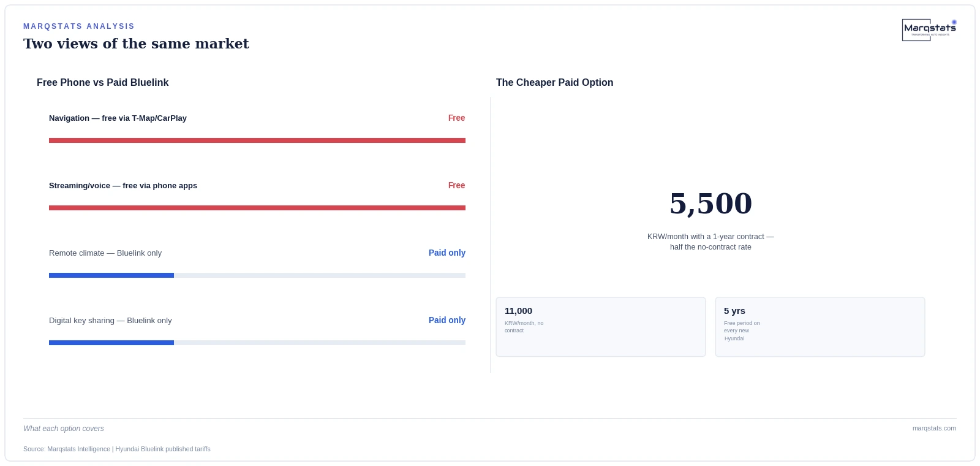Screen dimensions: 980x466
Task: Click the '5 yrs' stat card
Action: tap(820, 327)
